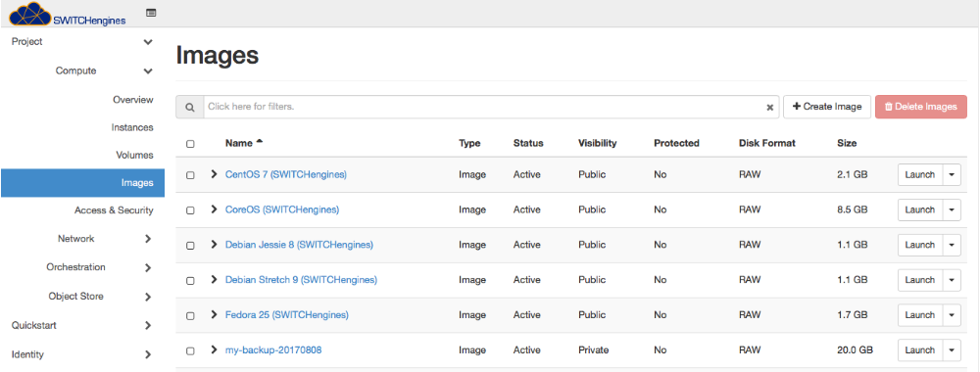980x372 pixels.
Task: Launch the CentOS 7 image
Action: tap(920, 175)
